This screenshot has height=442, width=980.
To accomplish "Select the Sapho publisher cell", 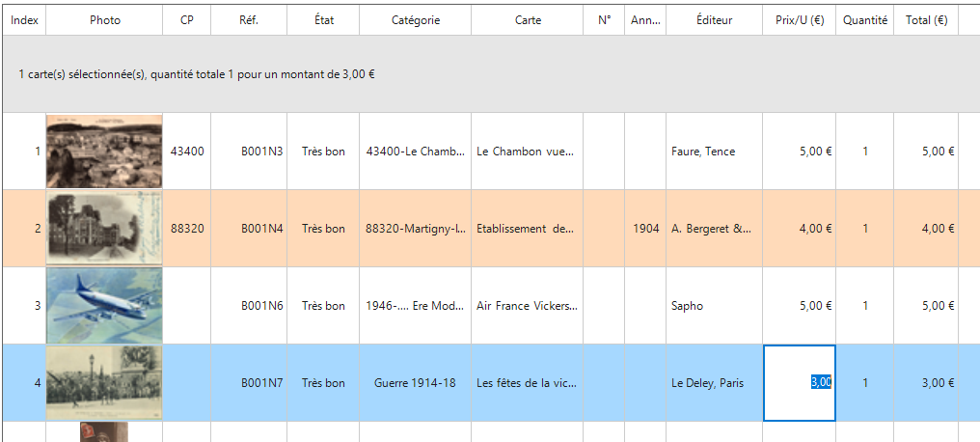I will coord(688,306).
